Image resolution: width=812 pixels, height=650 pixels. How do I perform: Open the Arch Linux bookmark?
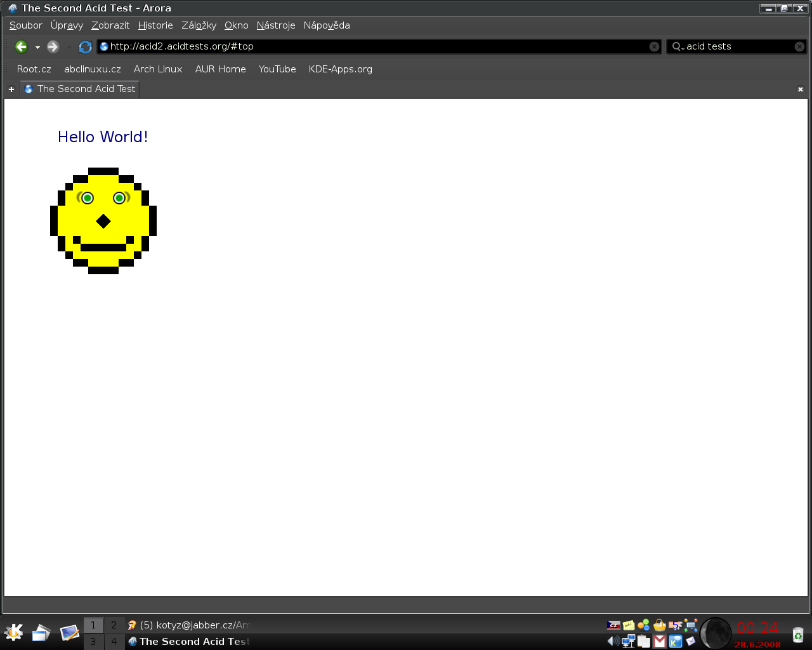(158, 69)
